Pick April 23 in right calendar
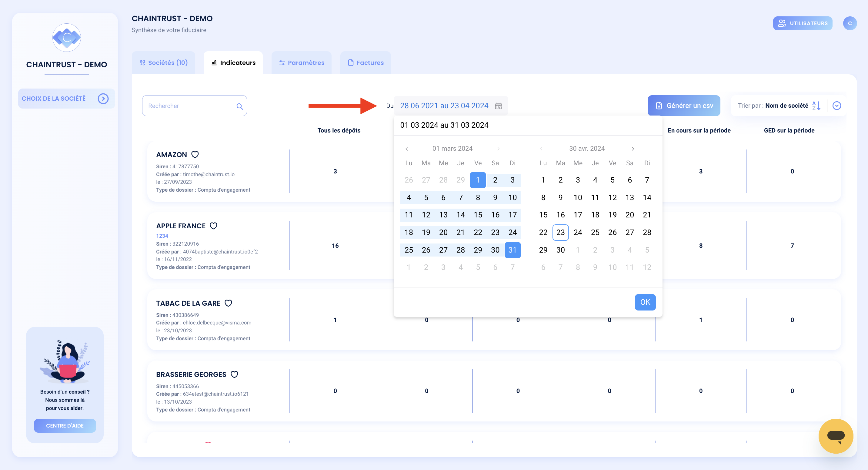The width and height of the screenshot is (868, 470). 560,232
